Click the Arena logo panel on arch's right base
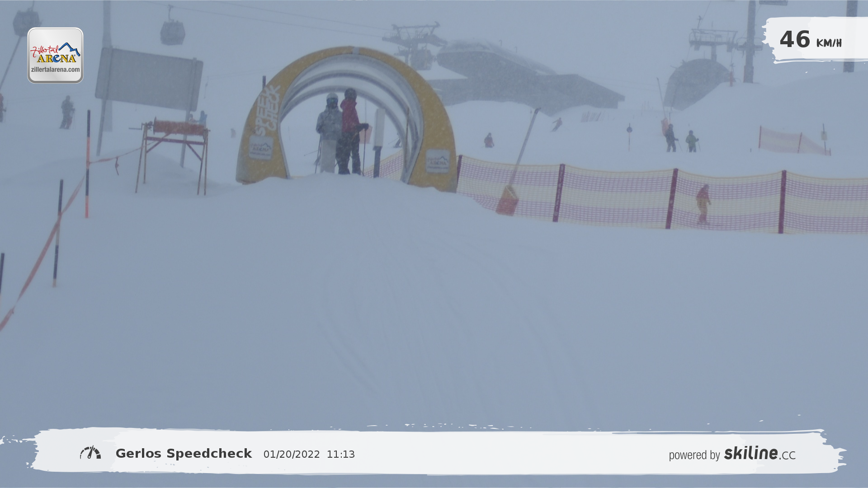Viewport: 868px width, 488px height. [x=437, y=161]
